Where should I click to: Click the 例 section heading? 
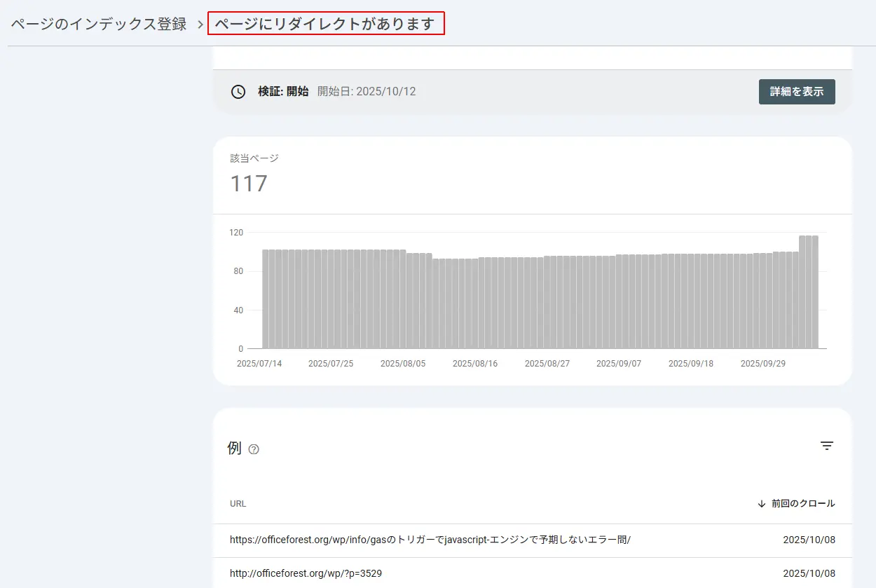coord(234,448)
